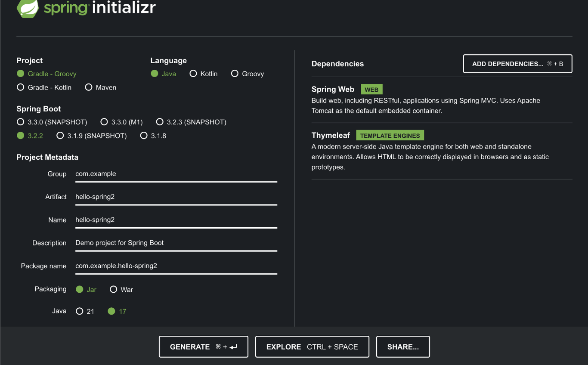Viewport: 588px width, 365px height.
Task: Click the Thymeleaf dependency entry
Action: pos(442,151)
